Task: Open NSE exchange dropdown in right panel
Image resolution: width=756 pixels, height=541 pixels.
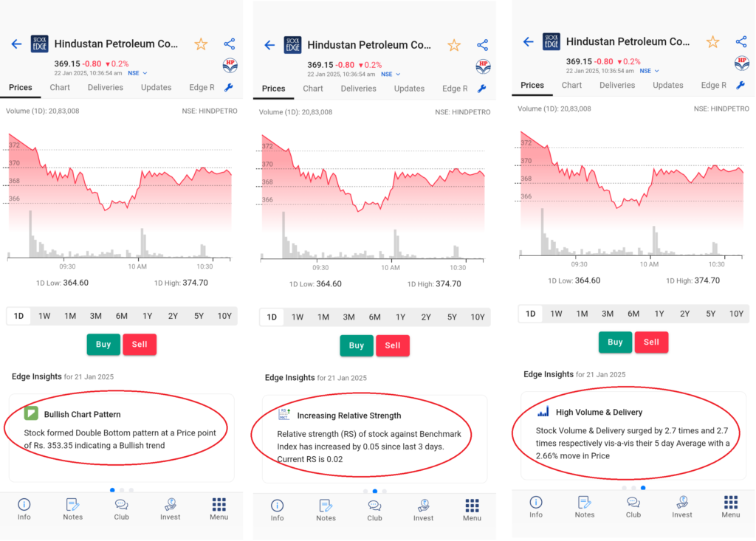Action: 650,71
